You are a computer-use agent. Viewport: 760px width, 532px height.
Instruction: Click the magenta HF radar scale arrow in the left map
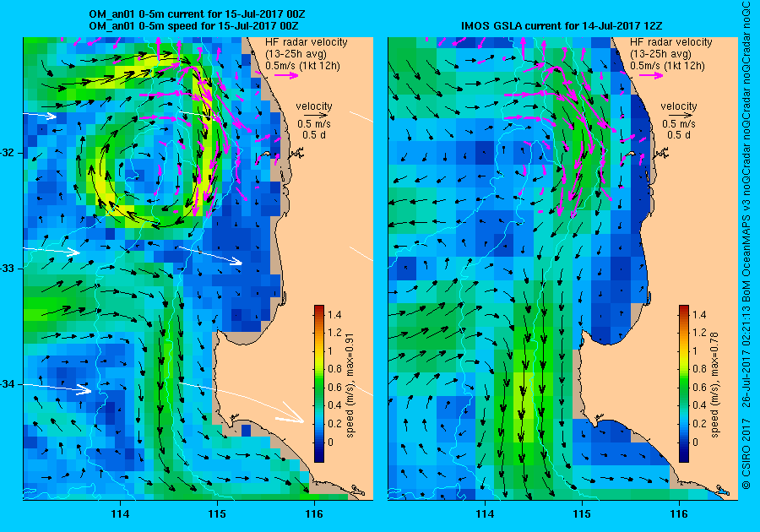pos(286,75)
